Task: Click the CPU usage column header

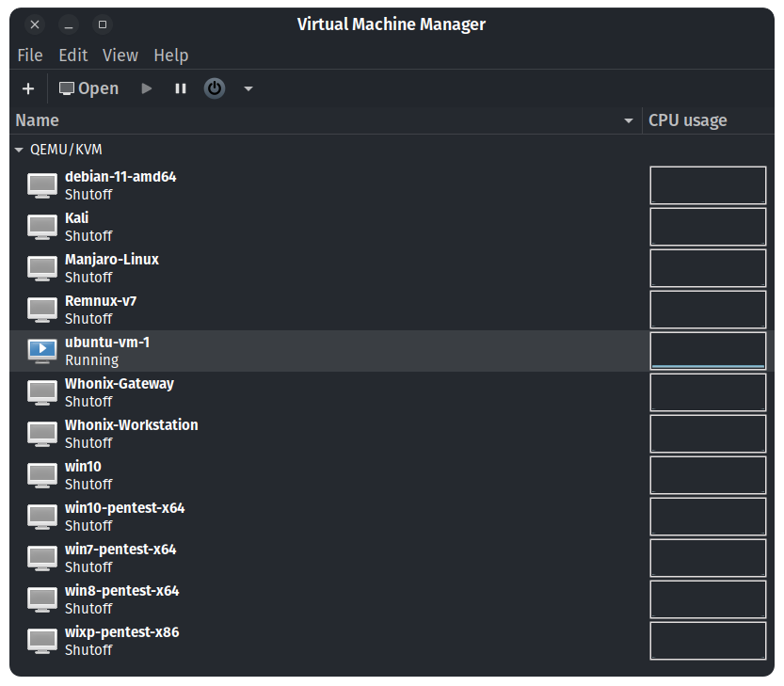Action: pyautogui.click(x=708, y=120)
